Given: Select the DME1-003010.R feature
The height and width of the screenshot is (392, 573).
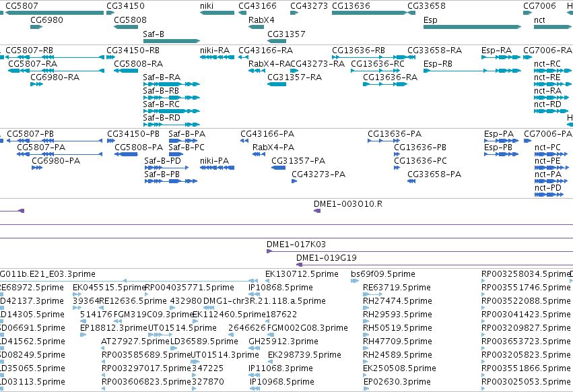Looking at the screenshot, I should pyautogui.click(x=317, y=211).
